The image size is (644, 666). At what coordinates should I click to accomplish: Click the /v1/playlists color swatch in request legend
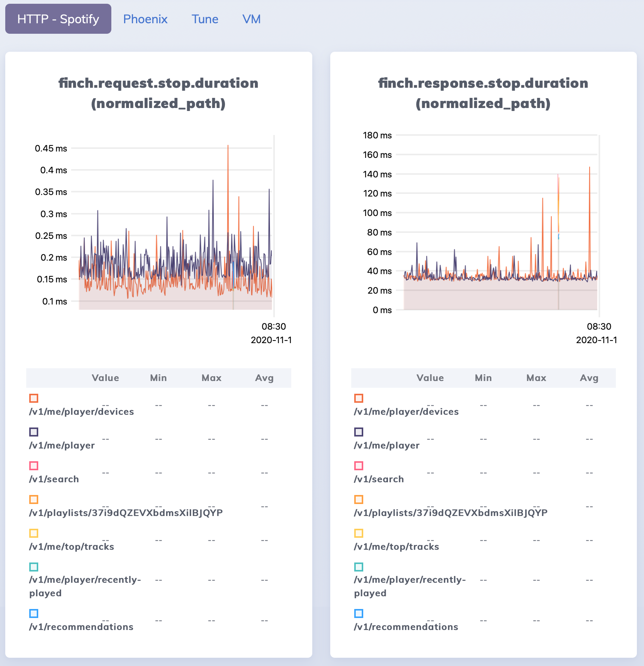pyautogui.click(x=34, y=499)
